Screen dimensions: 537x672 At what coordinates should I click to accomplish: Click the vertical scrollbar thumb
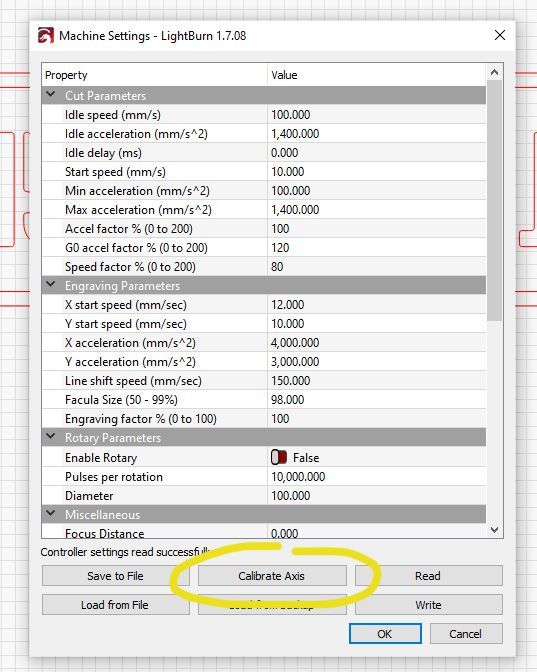coord(495,200)
